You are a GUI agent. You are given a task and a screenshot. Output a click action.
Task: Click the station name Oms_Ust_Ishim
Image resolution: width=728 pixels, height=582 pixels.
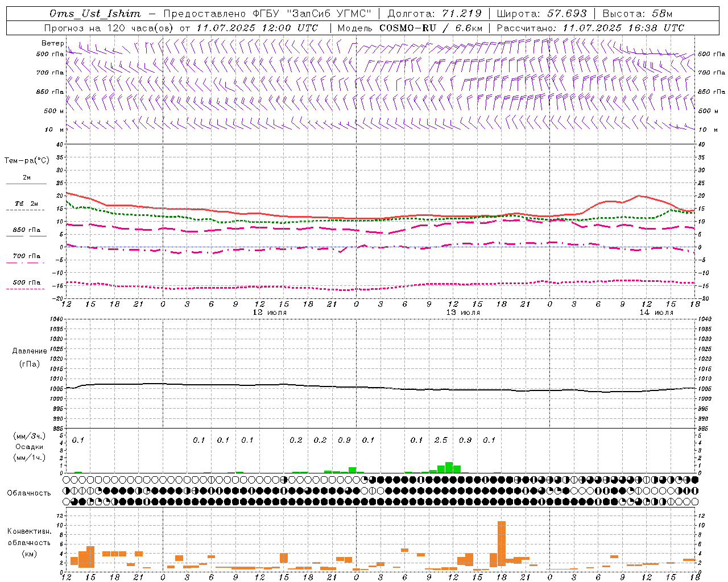(x=95, y=14)
